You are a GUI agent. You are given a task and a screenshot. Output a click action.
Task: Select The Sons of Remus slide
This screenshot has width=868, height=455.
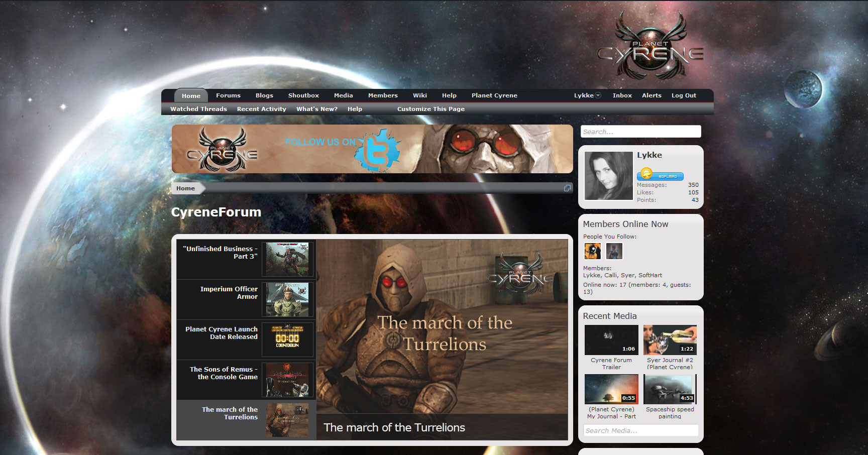(224, 373)
